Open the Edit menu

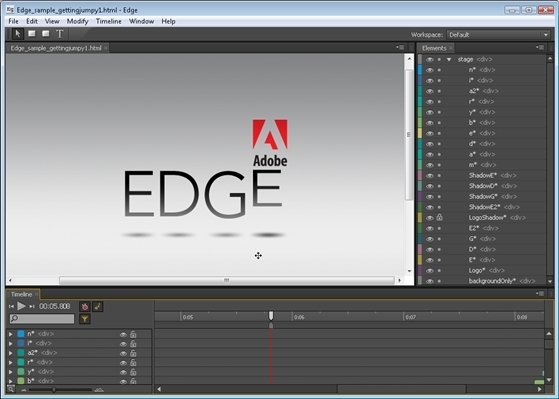[32, 21]
